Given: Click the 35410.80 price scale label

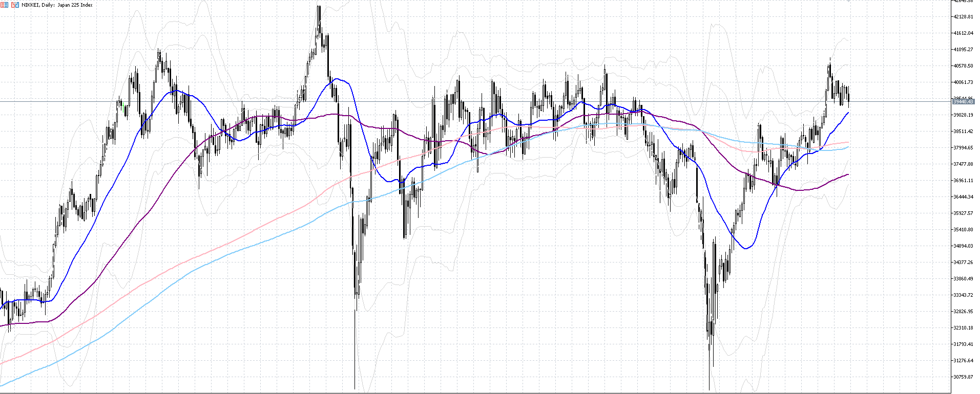Looking at the screenshot, I should coord(963,230).
